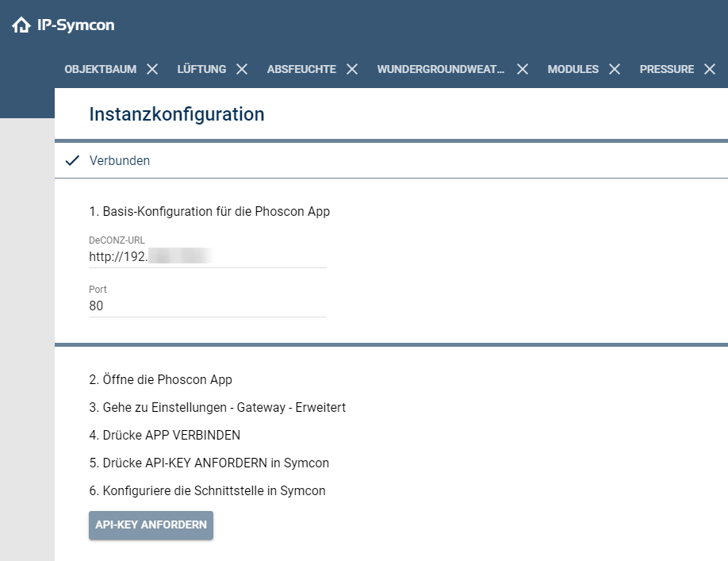The height and width of the screenshot is (561, 728).
Task: Close the WUNDERGROUNDWEAT tab
Action: 522,69
